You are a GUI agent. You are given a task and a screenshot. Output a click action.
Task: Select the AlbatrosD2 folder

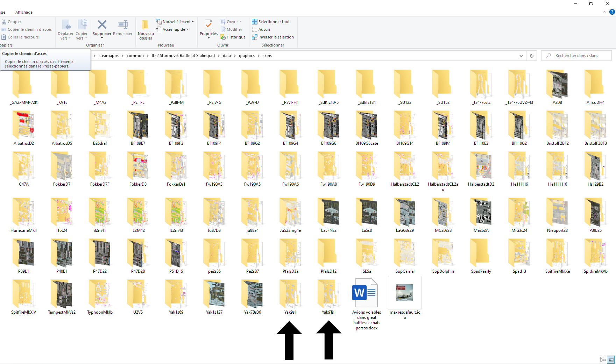pos(24,128)
